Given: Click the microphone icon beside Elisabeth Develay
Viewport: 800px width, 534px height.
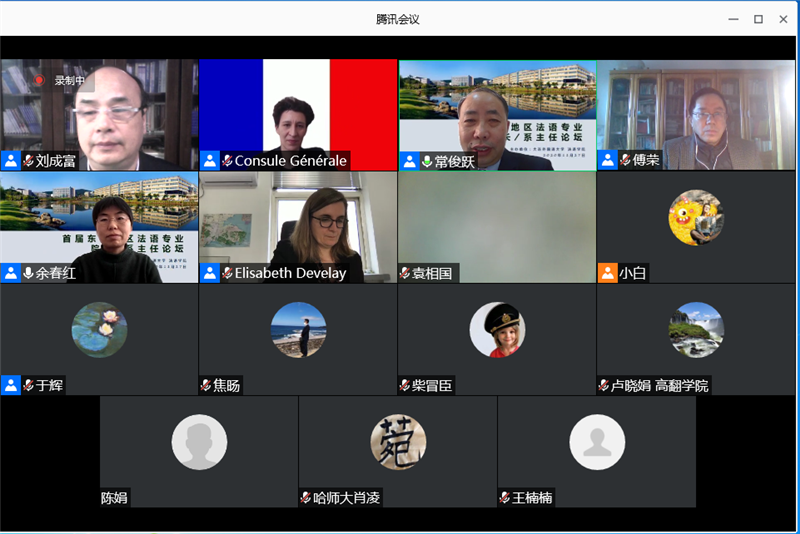Looking at the screenshot, I should (x=227, y=273).
